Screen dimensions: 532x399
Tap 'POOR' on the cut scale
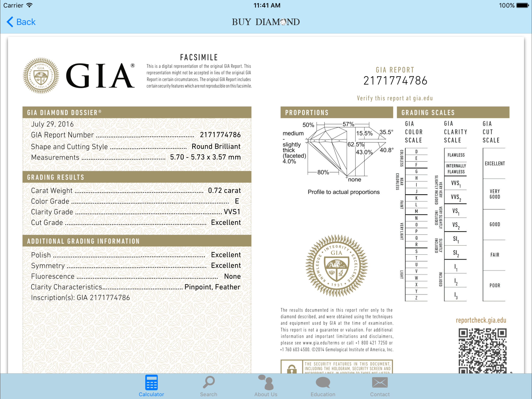(x=495, y=285)
